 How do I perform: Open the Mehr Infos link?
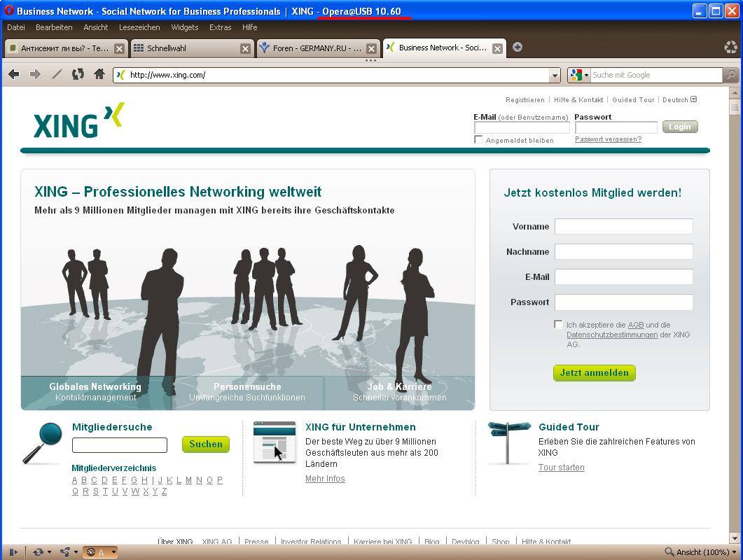325,479
